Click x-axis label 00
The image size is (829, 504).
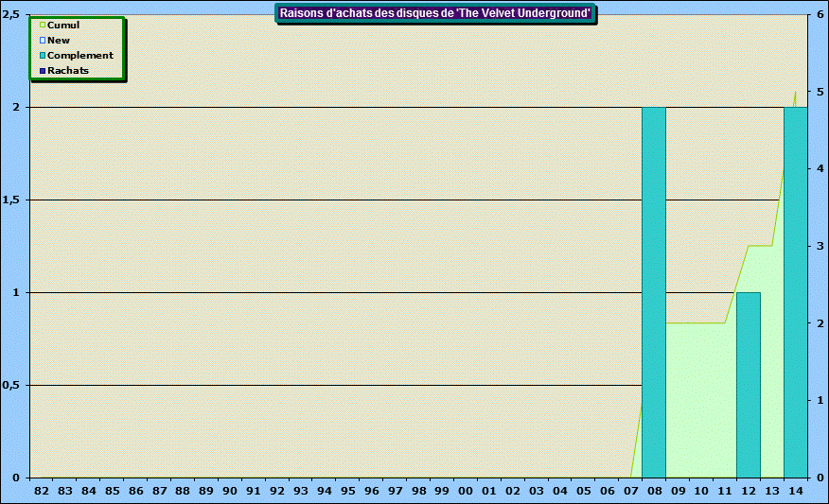tap(466, 491)
